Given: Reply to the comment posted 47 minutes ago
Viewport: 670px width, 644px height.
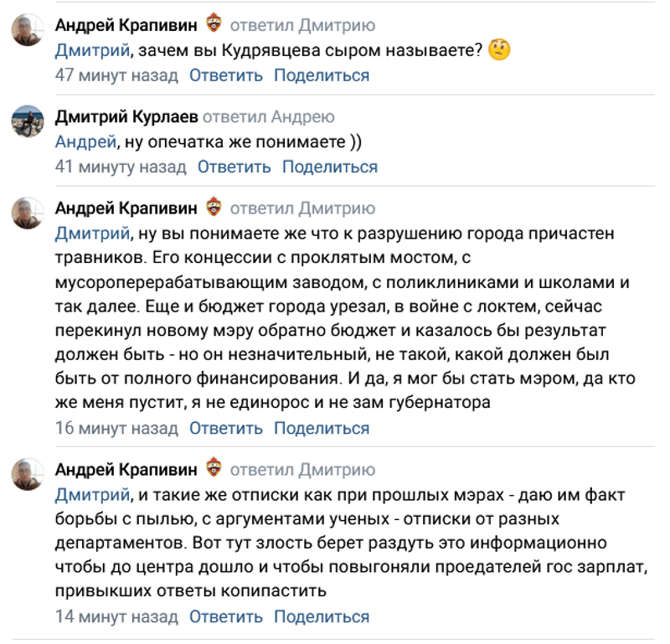Looking at the screenshot, I should point(226,75).
